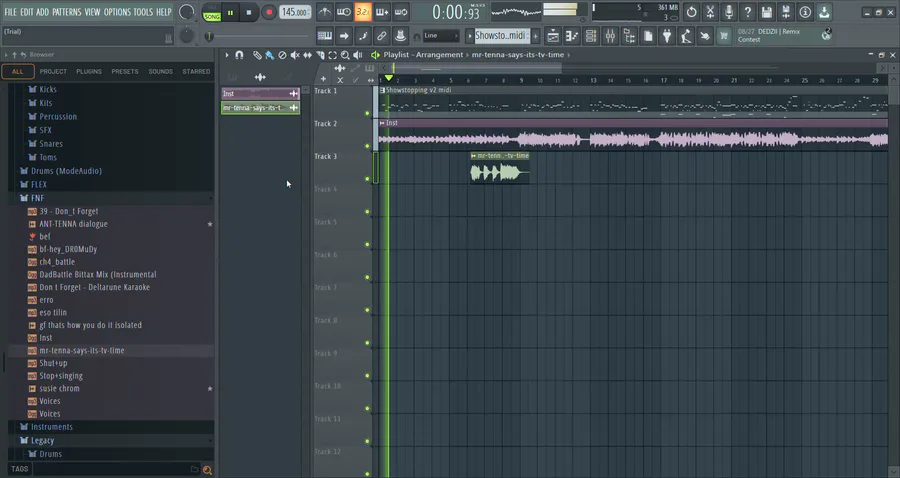Open the Piano roll view
Image resolution: width=900 pixels, height=478 pixels.
pyautogui.click(x=572, y=36)
